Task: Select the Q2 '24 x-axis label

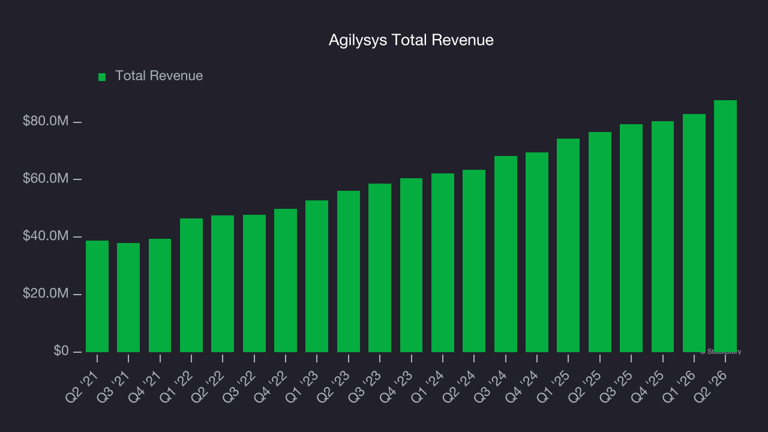Action: [x=458, y=387]
